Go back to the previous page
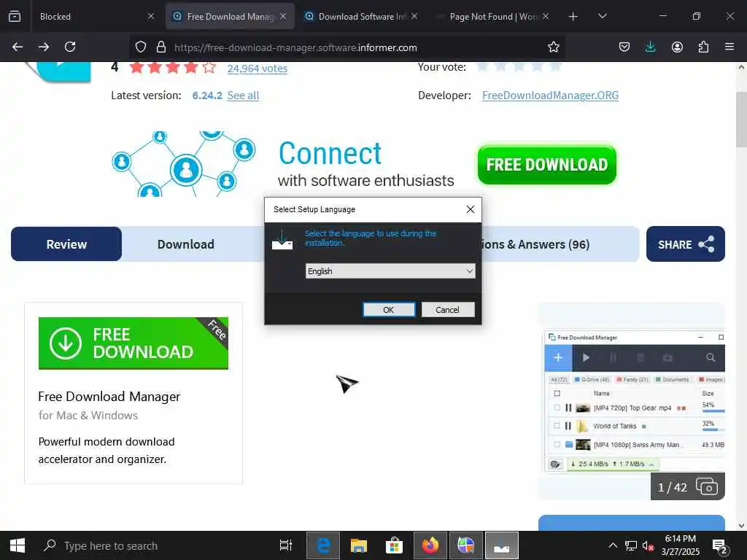Viewport: 747px width, 560px height. [x=18, y=47]
